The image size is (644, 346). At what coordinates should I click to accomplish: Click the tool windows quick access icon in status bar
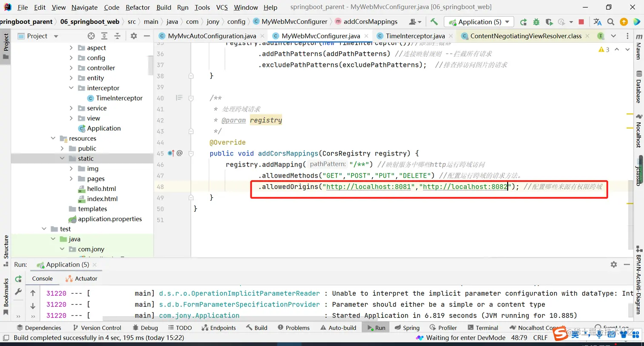[6, 338]
